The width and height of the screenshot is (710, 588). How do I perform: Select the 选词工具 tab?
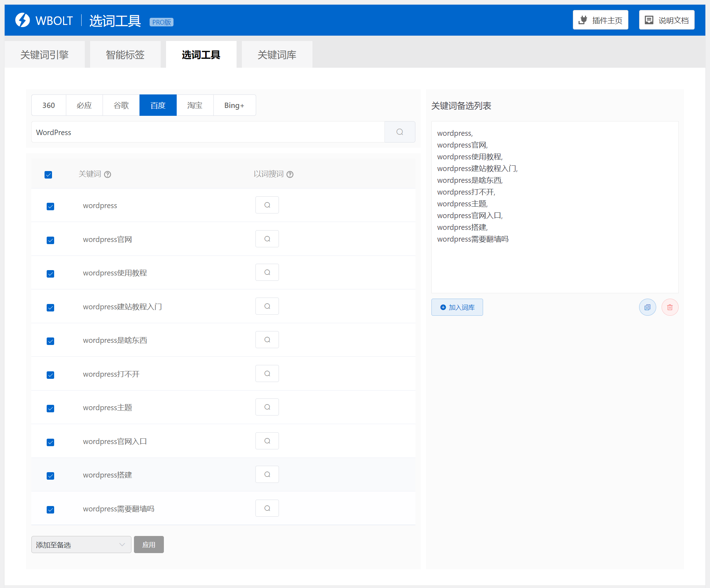(201, 55)
